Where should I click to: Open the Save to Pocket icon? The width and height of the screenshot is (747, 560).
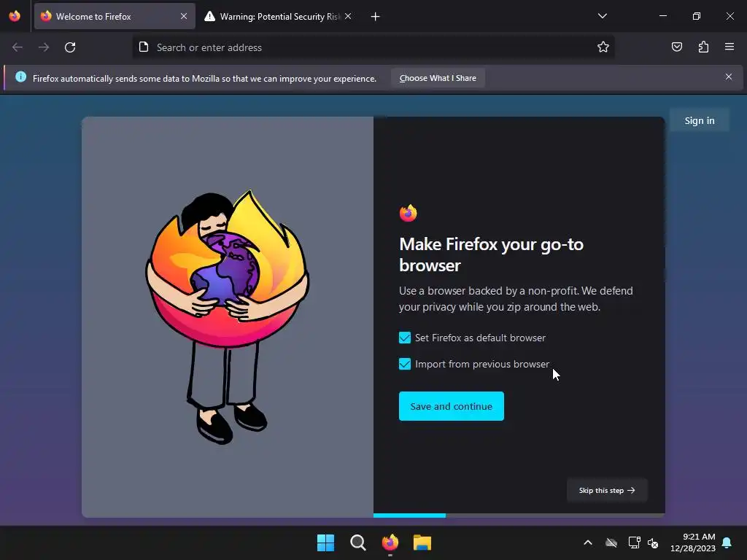pos(677,47)
